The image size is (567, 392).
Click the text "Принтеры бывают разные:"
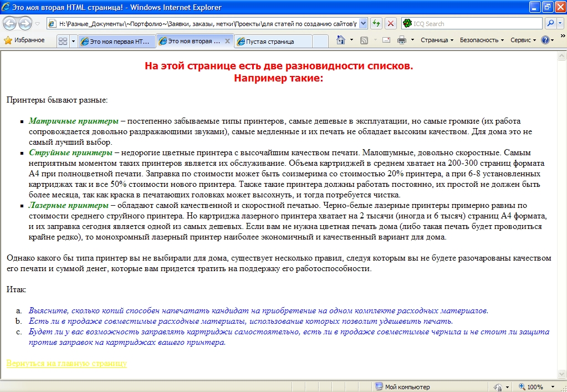[x=57, y=100]
